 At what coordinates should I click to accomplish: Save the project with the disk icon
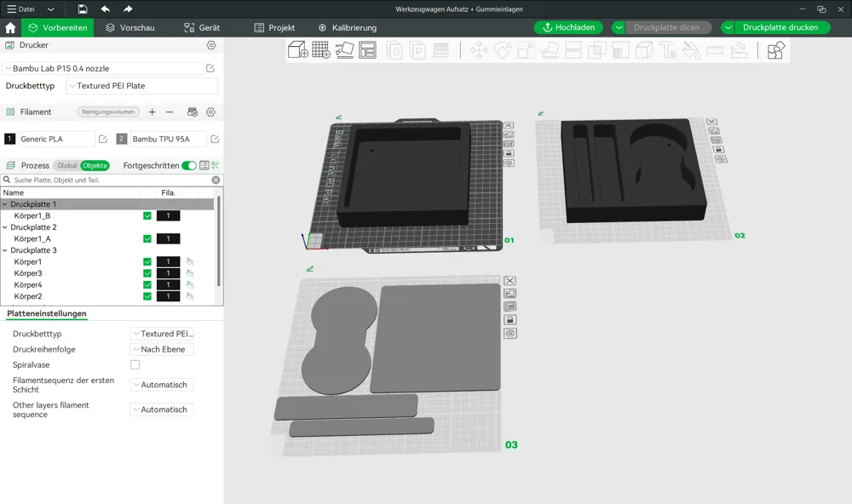[x=83, y=9]
